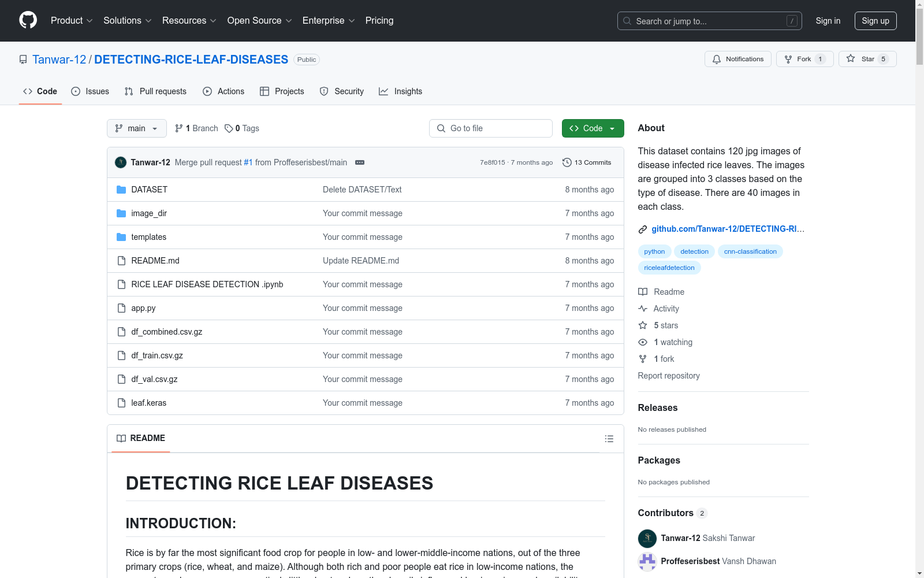Switch to the Issues tab
The width and height of the screenshot is (924, 578).
(x=90, y=91)
